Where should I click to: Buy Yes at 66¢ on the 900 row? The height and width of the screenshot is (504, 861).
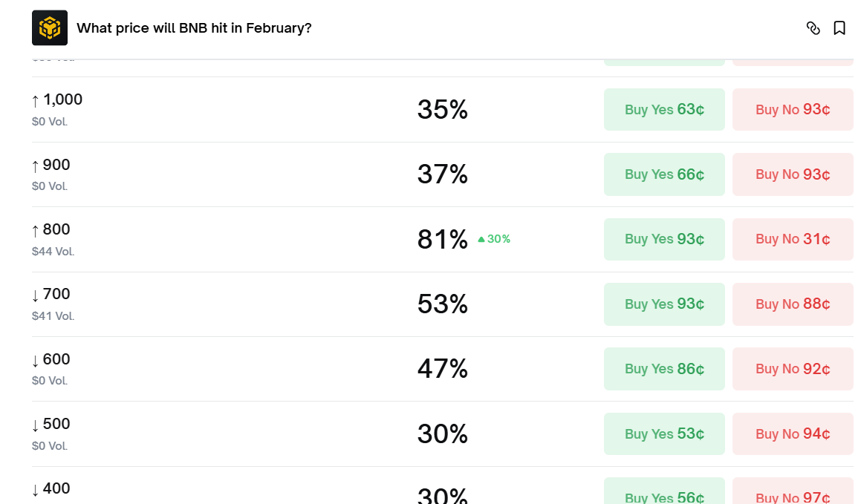[663, 174]
